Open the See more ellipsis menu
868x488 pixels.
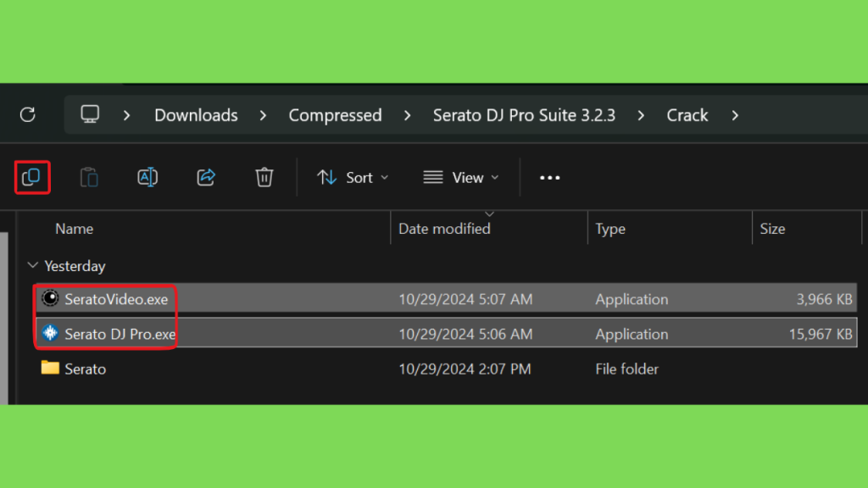(549, 178)
